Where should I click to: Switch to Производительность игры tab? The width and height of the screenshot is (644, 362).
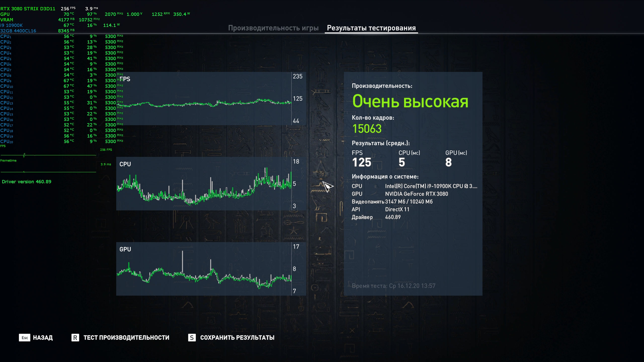pos(273,28)
